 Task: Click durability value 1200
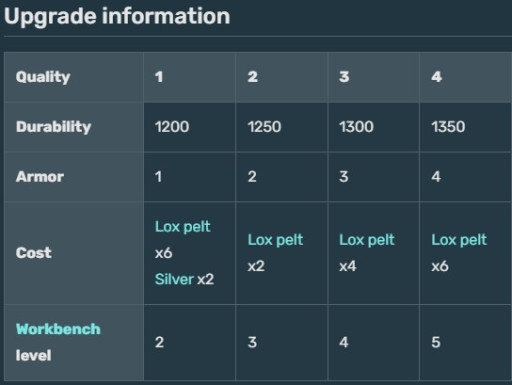coord(172,127)
